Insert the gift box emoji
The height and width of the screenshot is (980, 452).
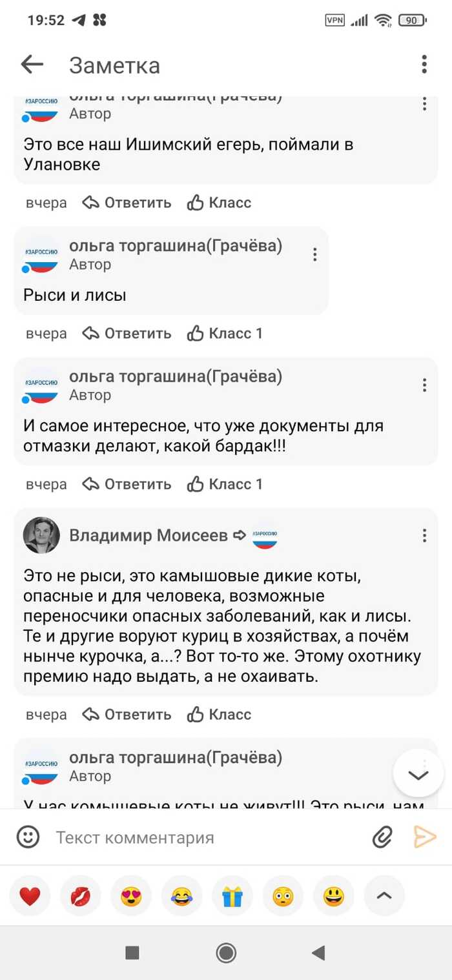click(x=232, y=895)
